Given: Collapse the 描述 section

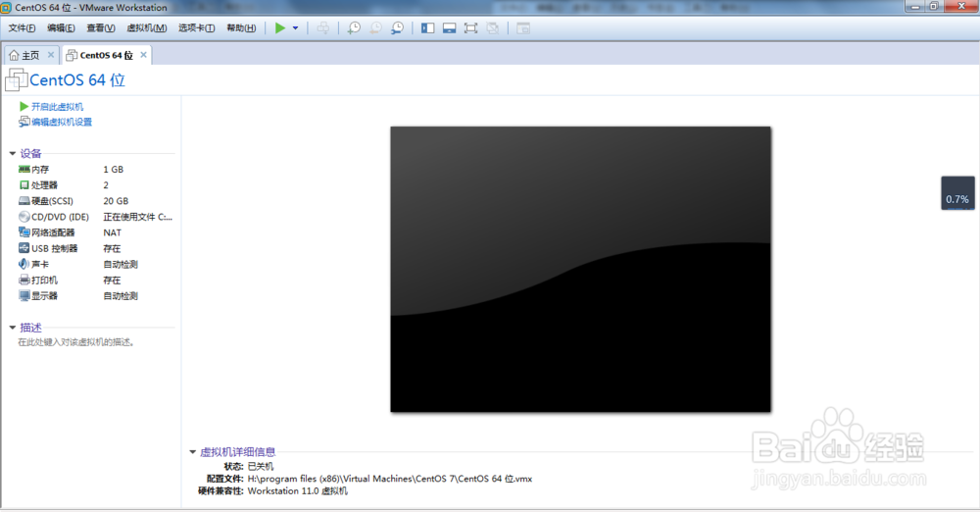Looking at the screenshot, I should coord(13,328).
